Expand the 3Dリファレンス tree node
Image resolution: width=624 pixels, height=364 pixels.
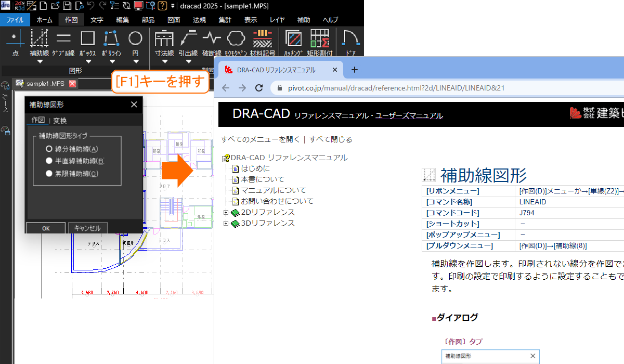point(226,223)
